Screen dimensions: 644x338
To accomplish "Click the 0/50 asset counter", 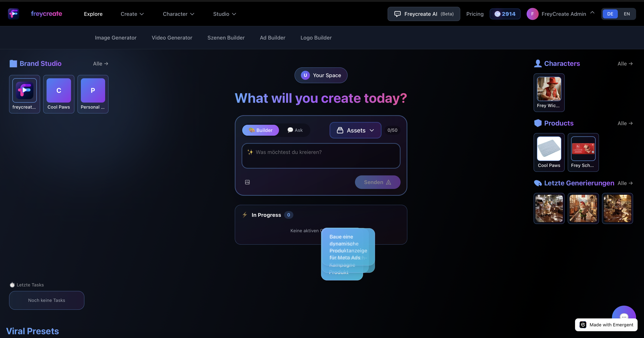I will pyautogui.click(x=392, y=130).
